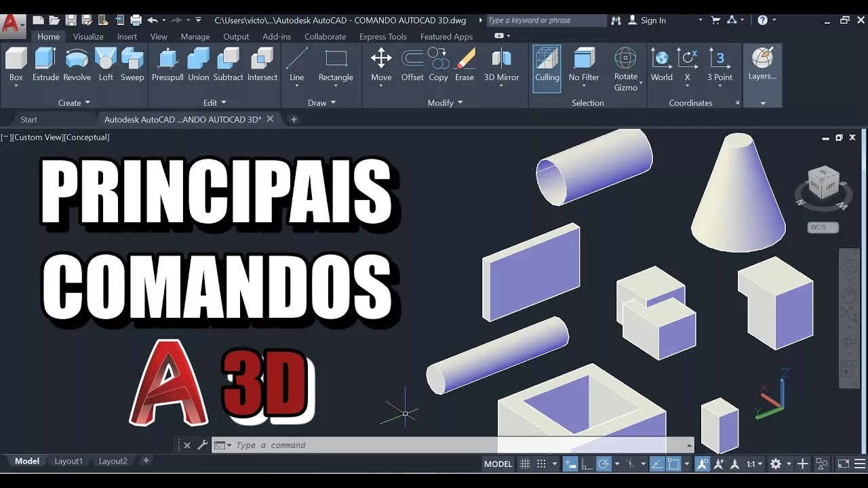Choose the Revolve tool
This screenshot has height=488, width=868.
[77, 65]
